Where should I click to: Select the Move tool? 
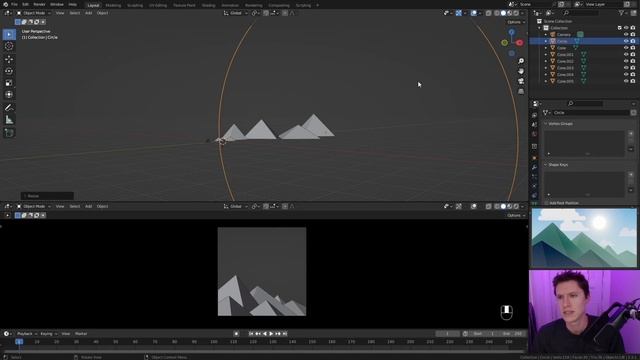pos(9,59)
